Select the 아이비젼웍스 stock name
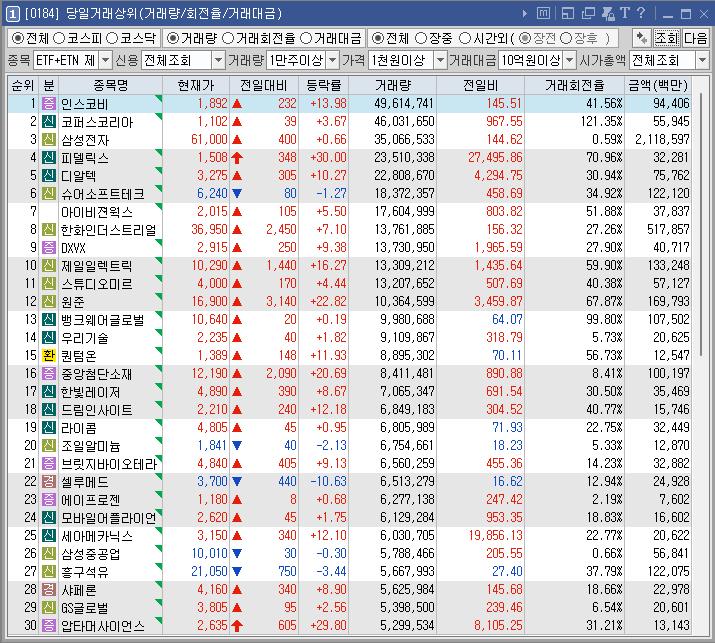Image resolution: width=715 pixels, height=643 pixels. click(97, 212)
